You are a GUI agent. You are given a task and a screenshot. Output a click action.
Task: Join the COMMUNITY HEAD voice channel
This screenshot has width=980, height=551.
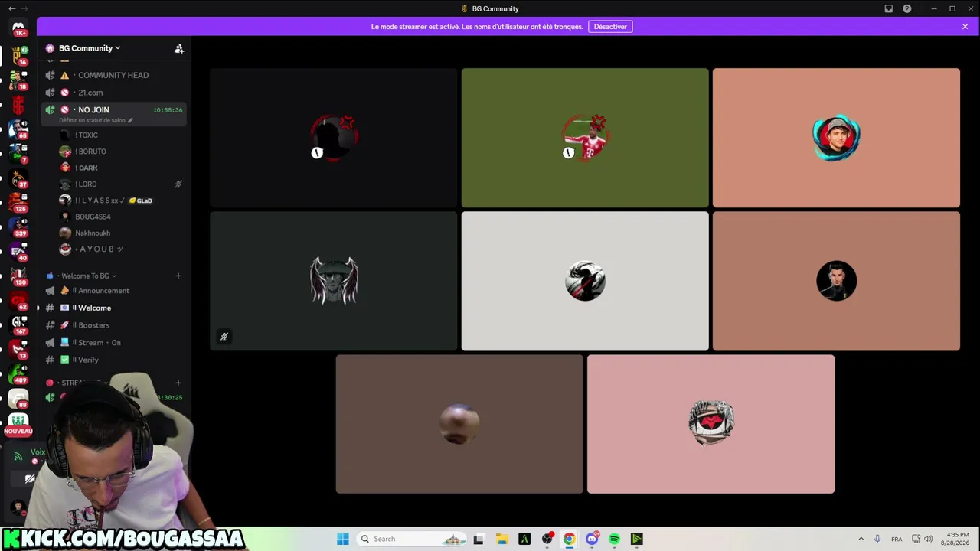pos(113,75)
